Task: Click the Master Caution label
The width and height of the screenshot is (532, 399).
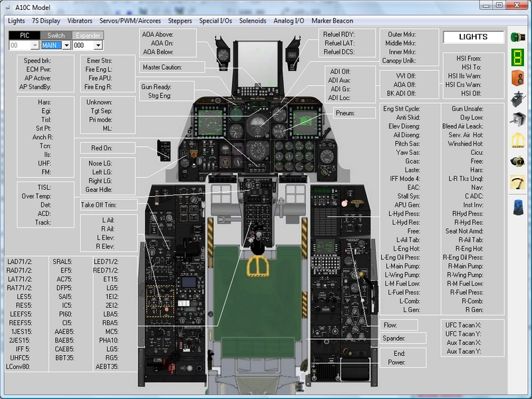Action: point(162,67)
